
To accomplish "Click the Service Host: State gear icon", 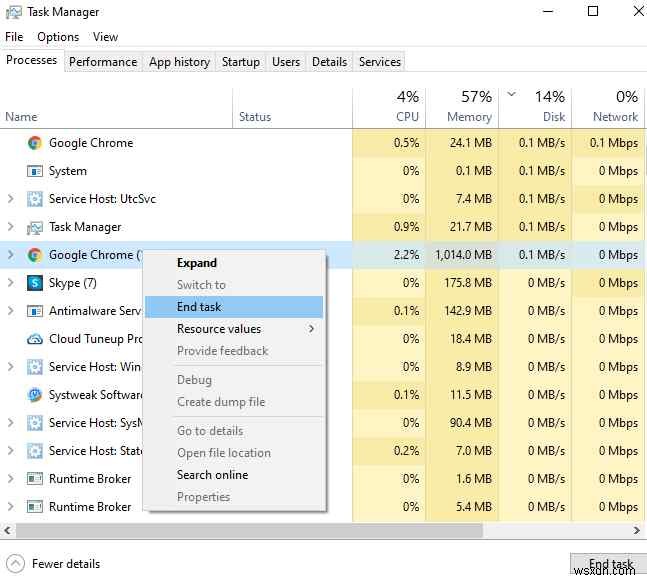I will coord(35,451).
